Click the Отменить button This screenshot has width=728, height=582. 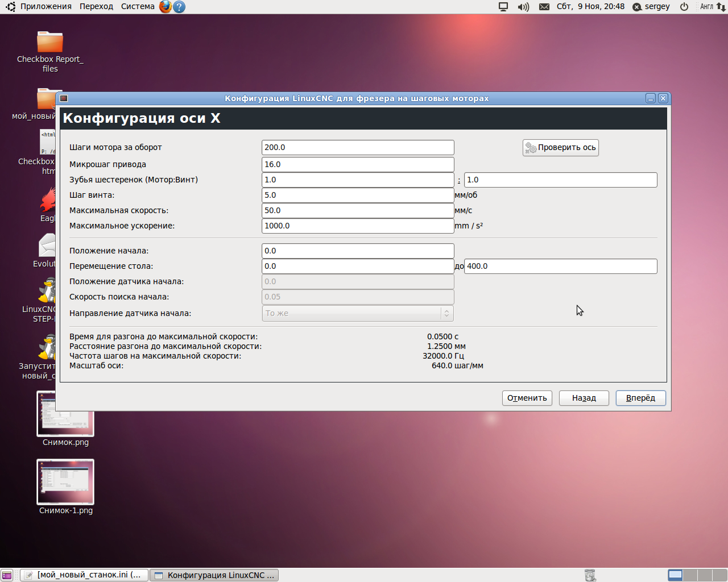pyautogui.click(x=527, y=398)
